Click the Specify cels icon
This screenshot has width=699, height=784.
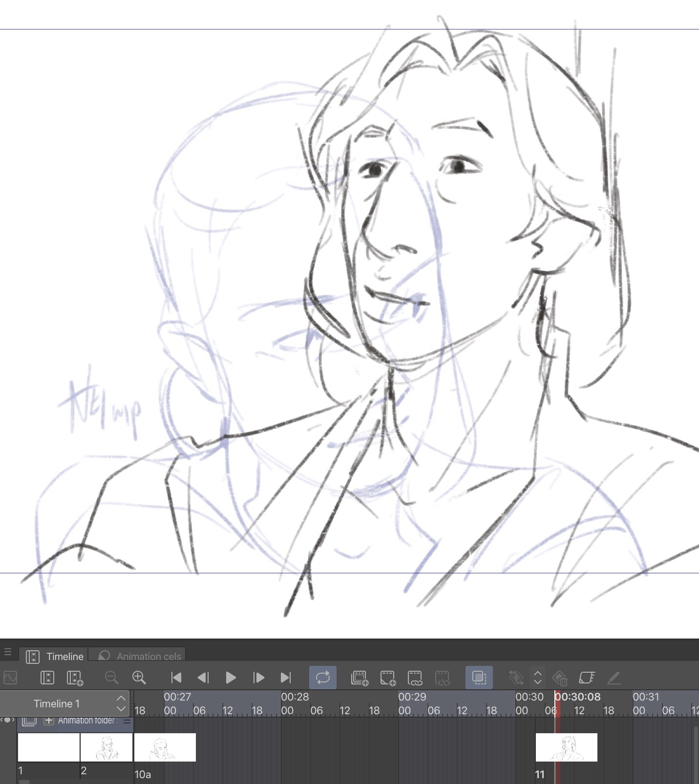tap(415, 678)
